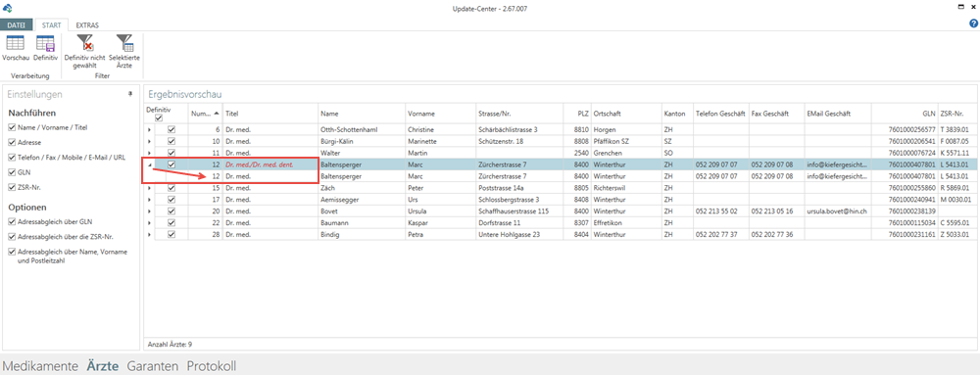This screenshot has width=980, height=375.
Task: Expand the Baumann Kaspar row
Action: pos(149,223)
